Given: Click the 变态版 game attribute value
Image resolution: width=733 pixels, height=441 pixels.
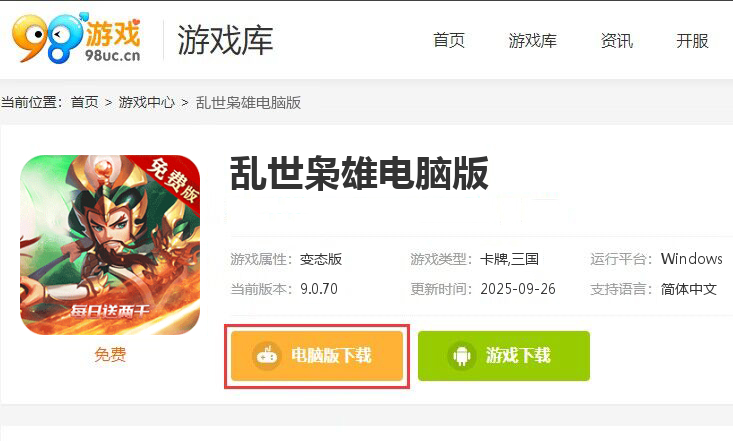Looking at the screenshot, I should (321, 259).
